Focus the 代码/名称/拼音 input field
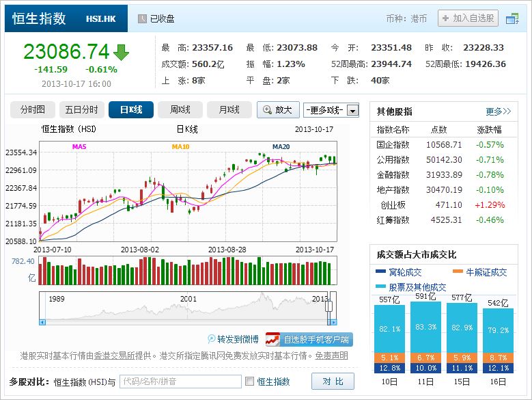532x400 pixels. 180,382
